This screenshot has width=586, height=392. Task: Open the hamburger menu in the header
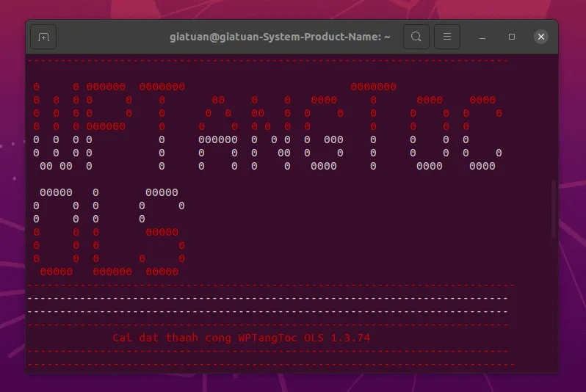[447, 37]
